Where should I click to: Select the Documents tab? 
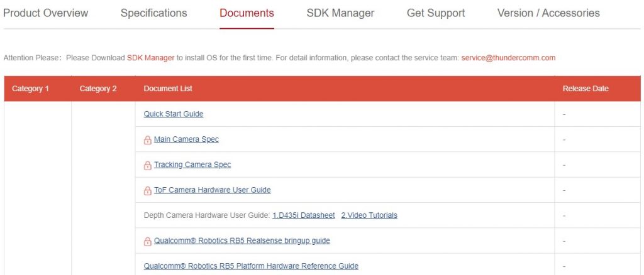pyautogui.click(x=247, y=13)
